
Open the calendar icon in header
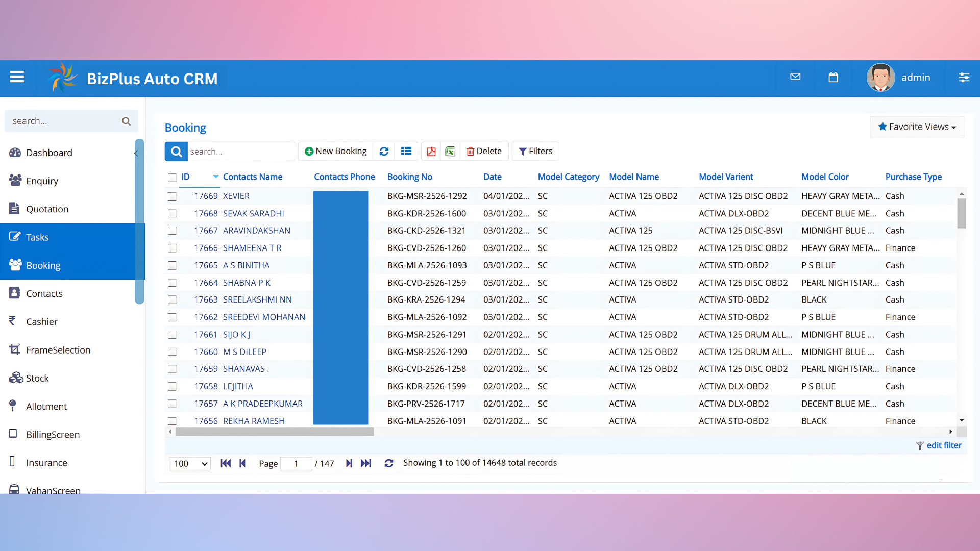click(x=834, y=77)
